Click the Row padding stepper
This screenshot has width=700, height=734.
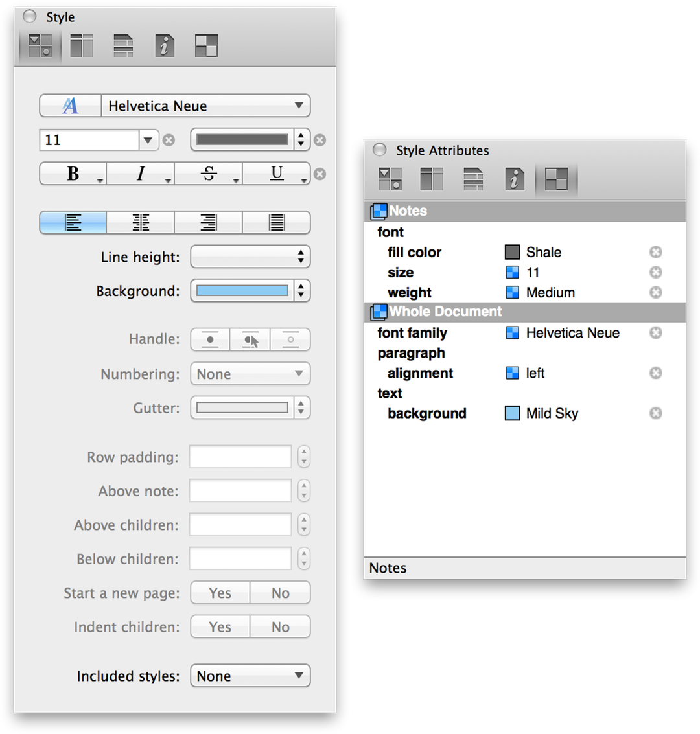click(304, 457)
